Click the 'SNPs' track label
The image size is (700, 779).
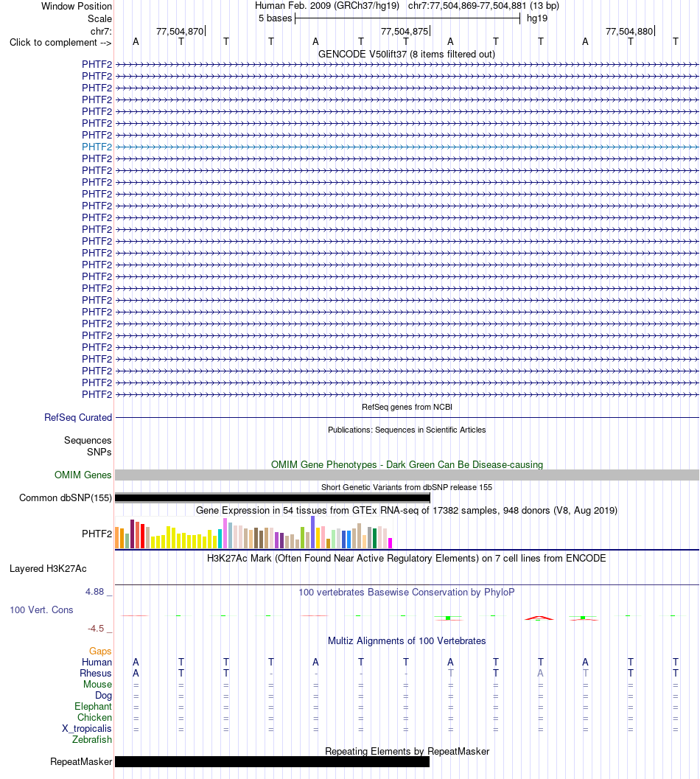click(x=99, y=452)
